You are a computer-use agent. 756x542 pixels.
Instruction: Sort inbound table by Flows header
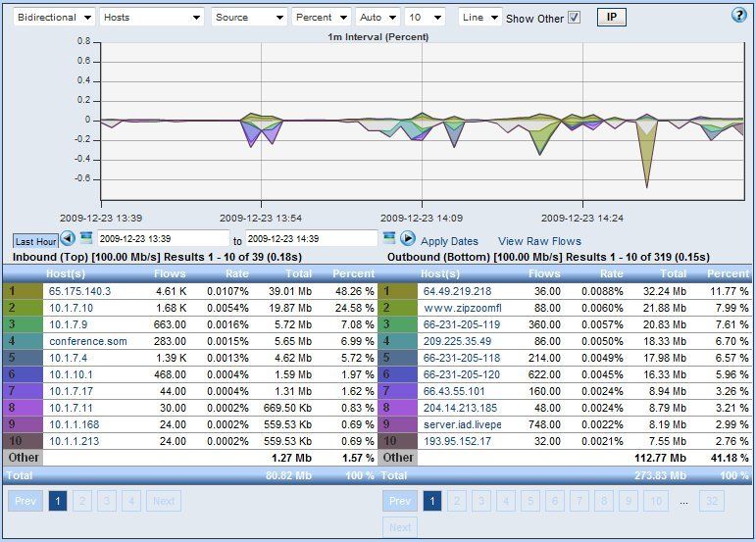tap(170, 273)
